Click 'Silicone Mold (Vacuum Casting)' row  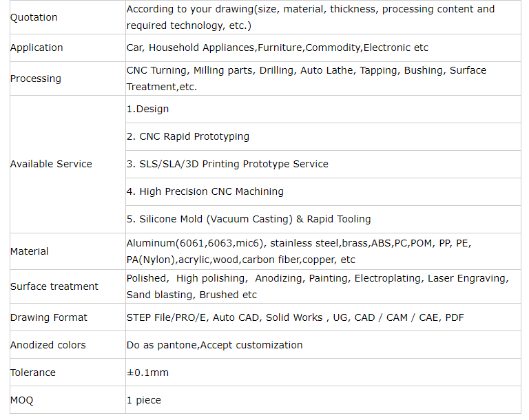pos(323,219)
